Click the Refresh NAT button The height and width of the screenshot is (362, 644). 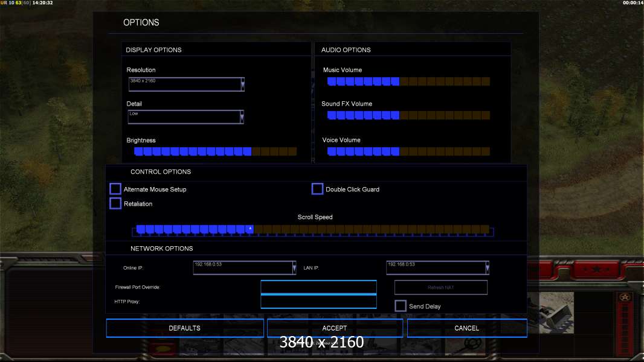pos(440,287)
